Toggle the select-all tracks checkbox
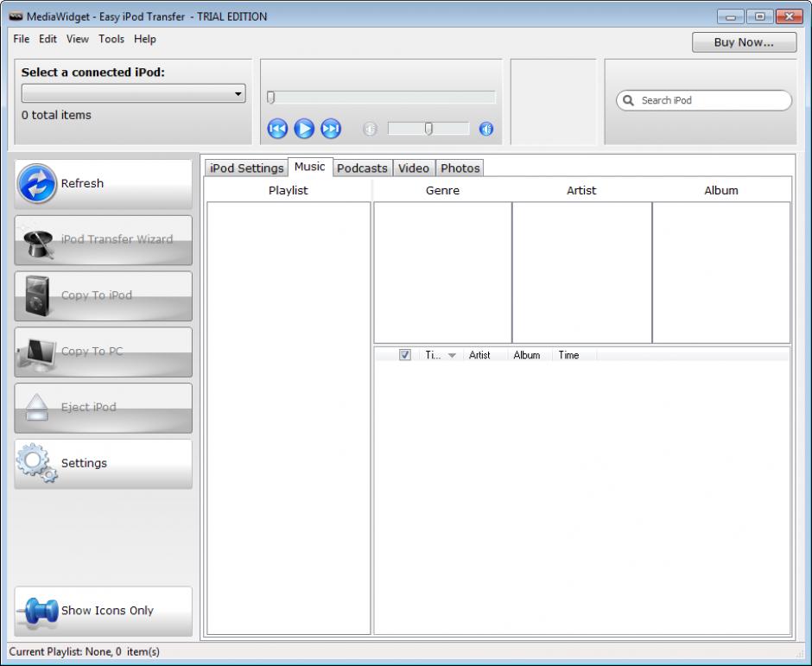This screenshot has width=812, height=666. point(405,355)
